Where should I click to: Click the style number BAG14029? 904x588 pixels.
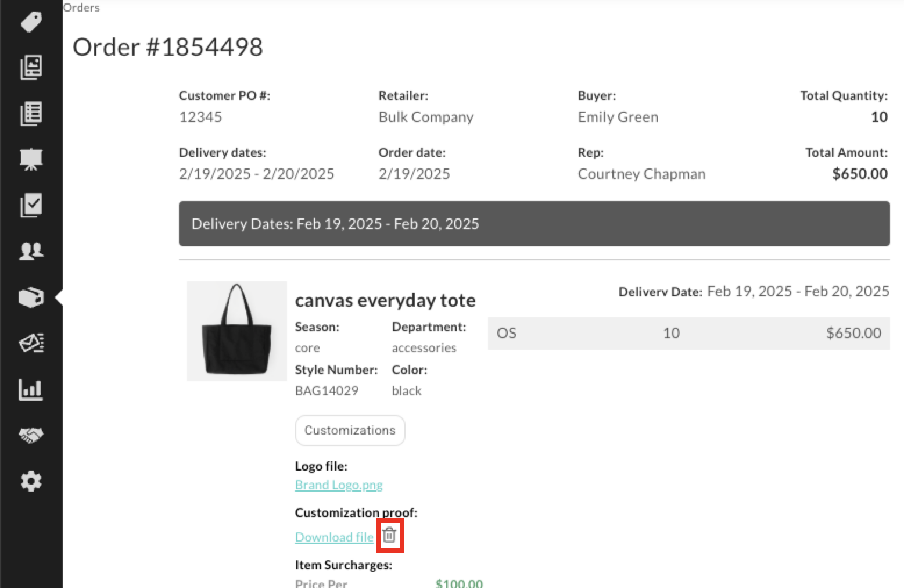click(327, 390)
